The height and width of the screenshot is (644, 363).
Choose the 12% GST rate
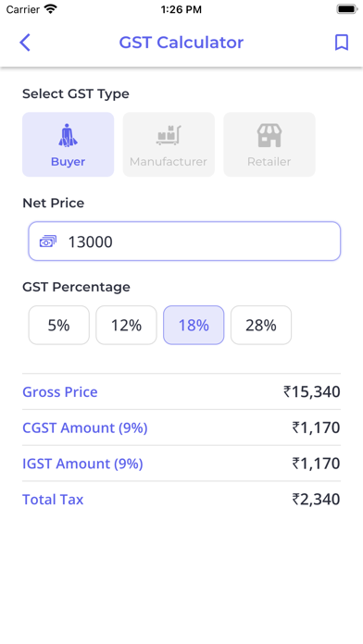pyautogui.click(x=126, y=326)
